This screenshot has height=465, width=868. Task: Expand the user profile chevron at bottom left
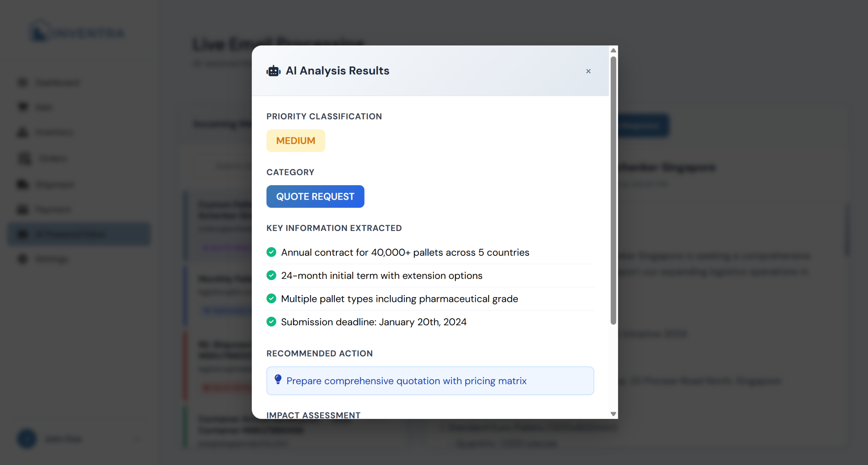[137, 439]
